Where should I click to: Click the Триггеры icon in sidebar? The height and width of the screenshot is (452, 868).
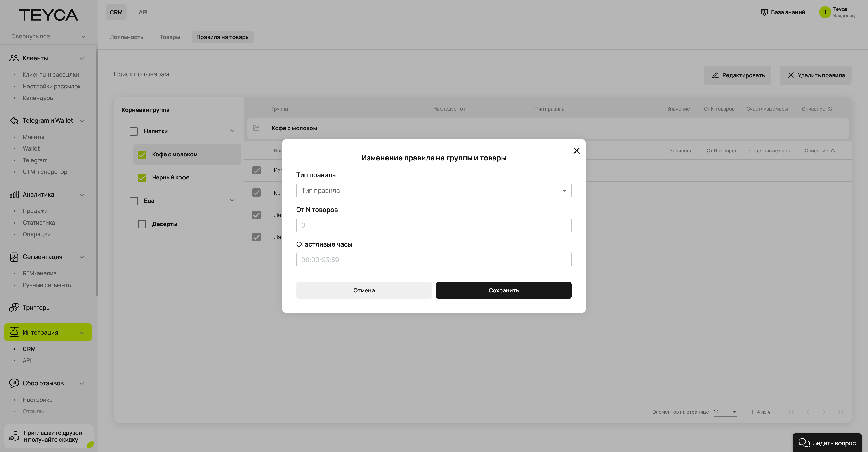14,308
